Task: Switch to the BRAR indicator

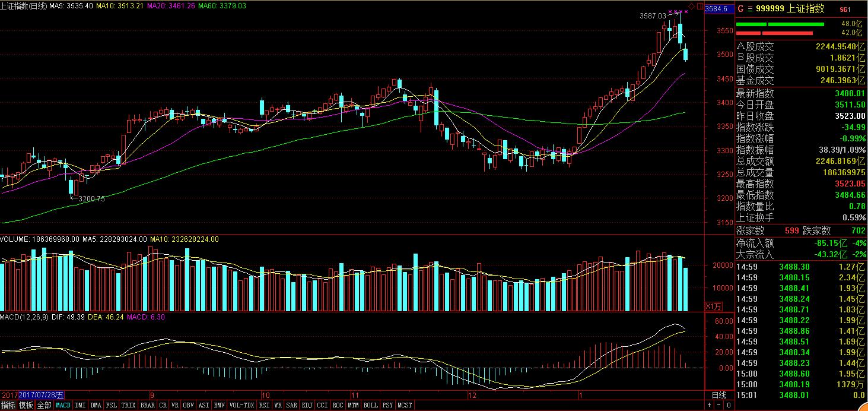Action: click(147, 405)
